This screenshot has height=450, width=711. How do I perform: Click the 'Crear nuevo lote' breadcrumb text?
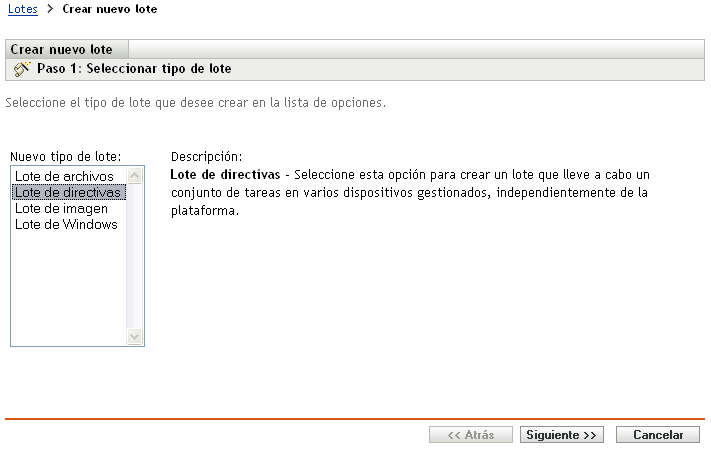(109, 9)
